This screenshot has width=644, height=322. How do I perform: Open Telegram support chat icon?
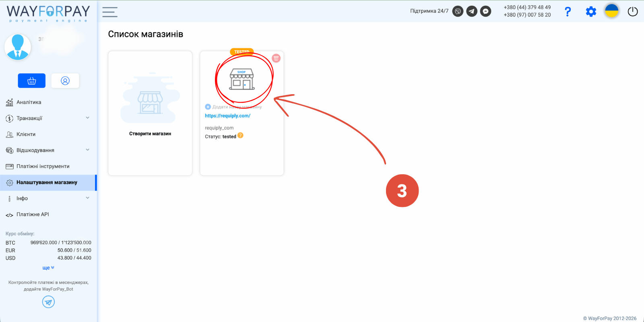click(472, 11)
